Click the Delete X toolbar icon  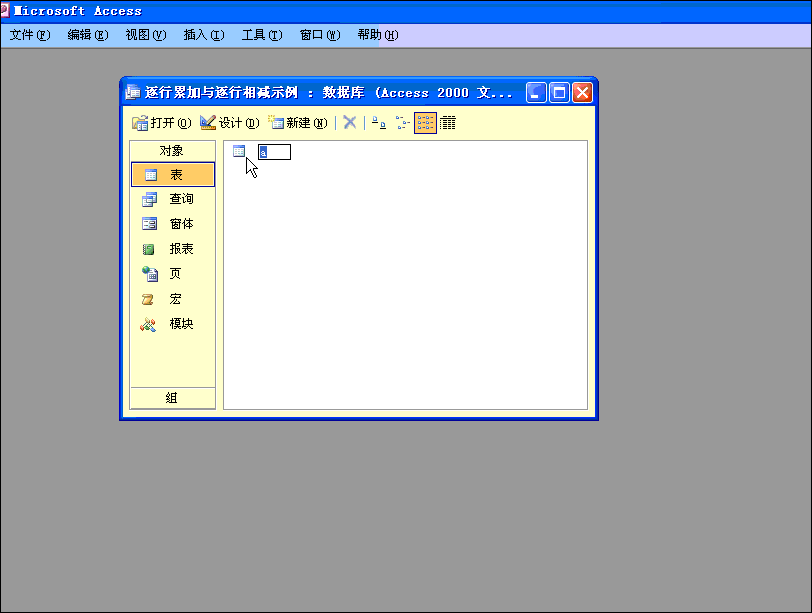[x=350, y=123]
